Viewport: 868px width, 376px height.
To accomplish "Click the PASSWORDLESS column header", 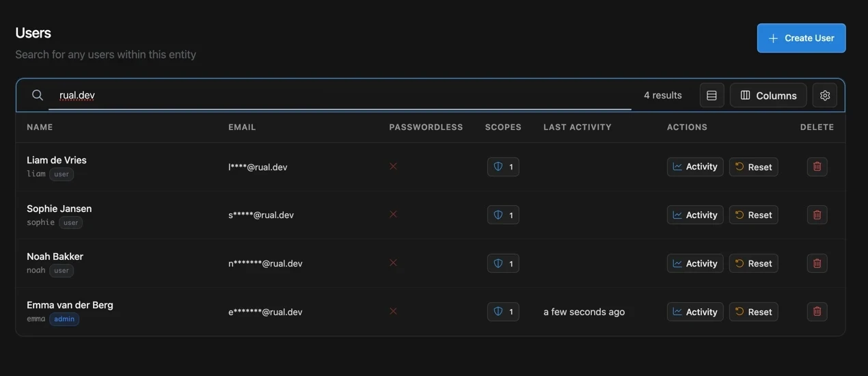I will [426, 127].
